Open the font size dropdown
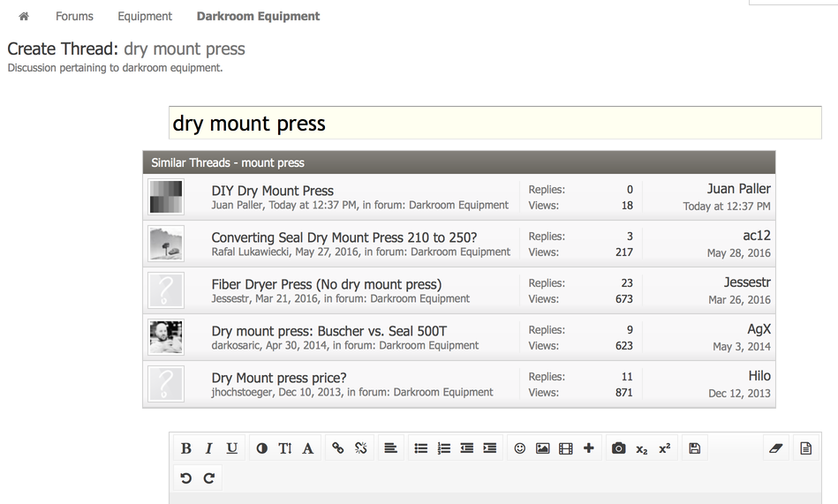Screen dimensions: 838x504 pos(284,448)
